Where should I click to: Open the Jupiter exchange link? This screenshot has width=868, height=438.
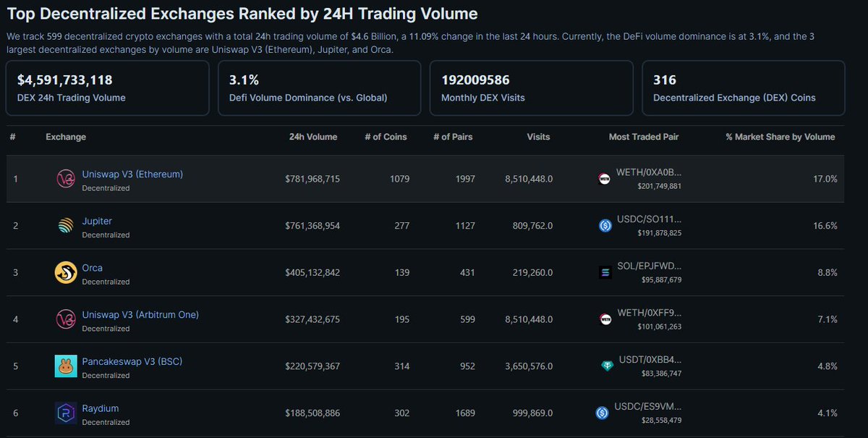97,222
